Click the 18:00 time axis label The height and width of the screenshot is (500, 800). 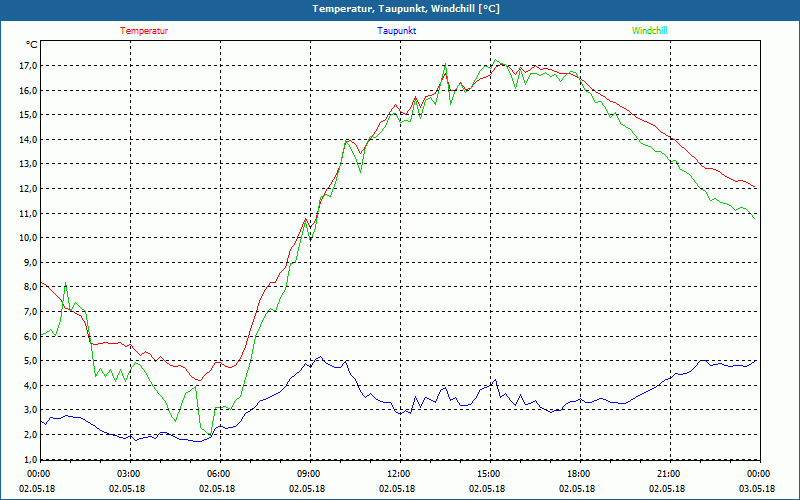579,474
